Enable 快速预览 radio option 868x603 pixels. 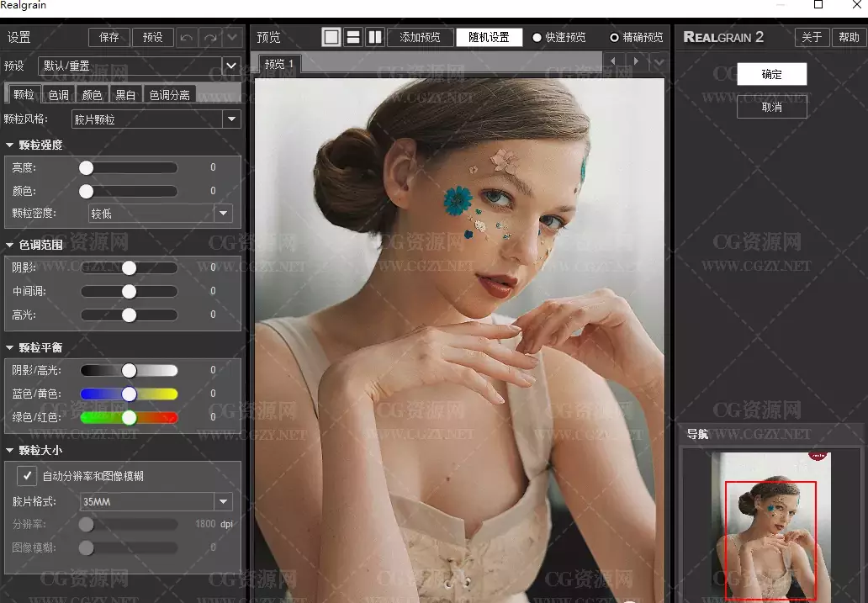[537, 38]
